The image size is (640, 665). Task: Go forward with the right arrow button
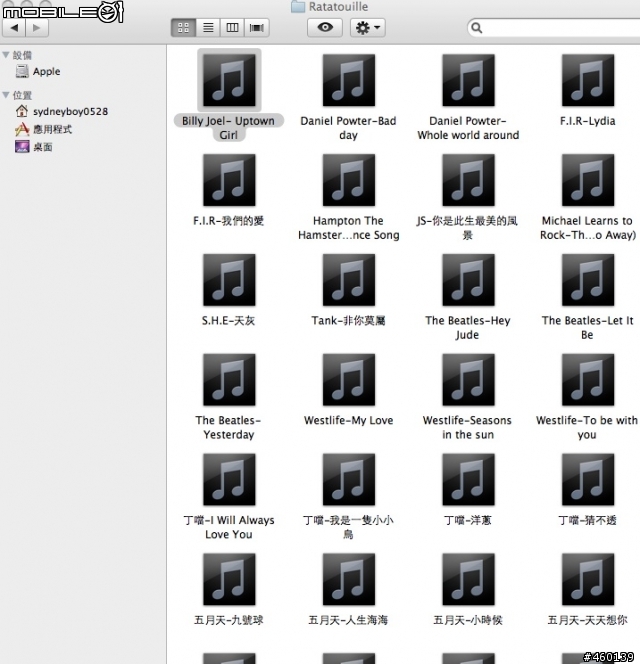37,28
